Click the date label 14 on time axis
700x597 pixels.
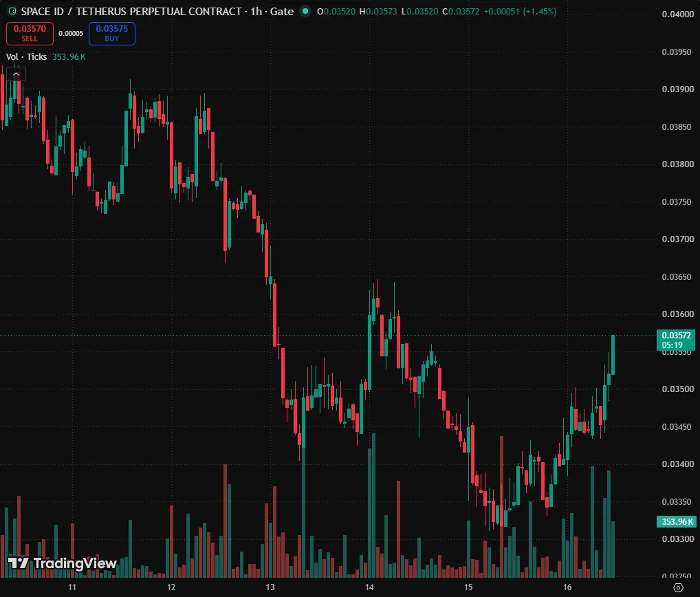click(x=369, y=587)
